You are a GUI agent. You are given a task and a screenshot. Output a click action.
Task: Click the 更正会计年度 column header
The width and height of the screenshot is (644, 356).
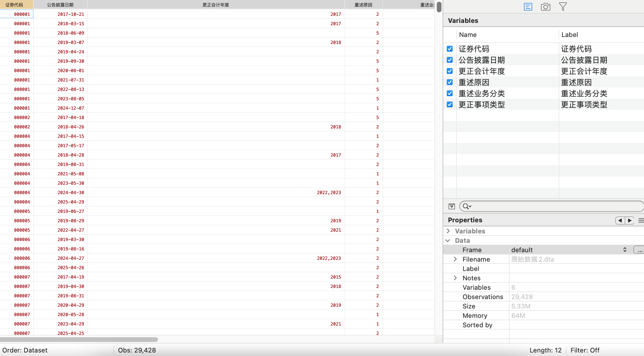click(216, 5)
